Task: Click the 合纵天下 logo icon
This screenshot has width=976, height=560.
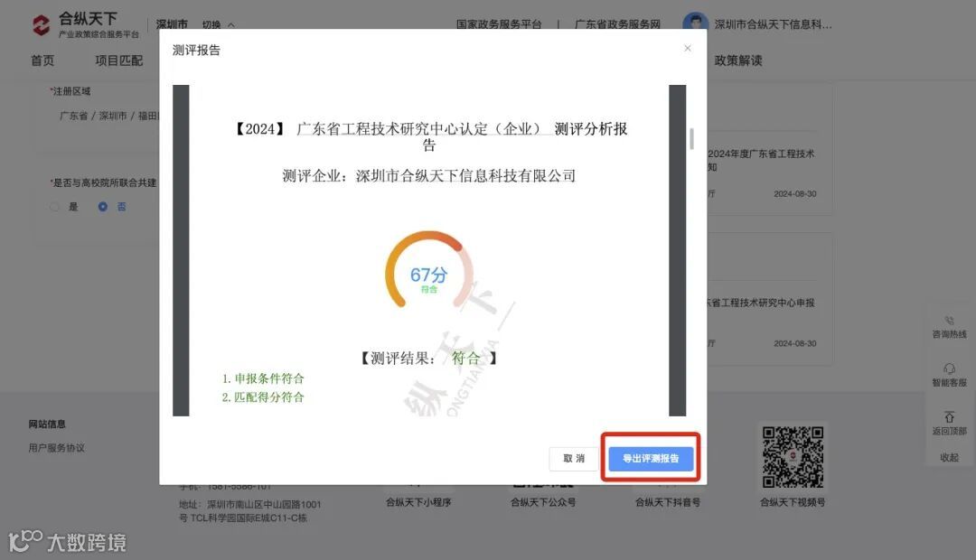Action: [41, 25]
